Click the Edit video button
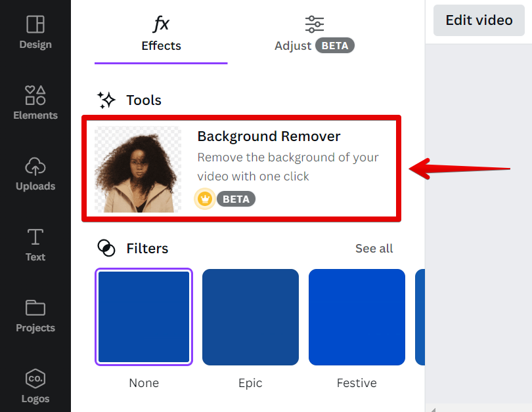Viewport: 532px width, 412px height. tap(478, 20)
